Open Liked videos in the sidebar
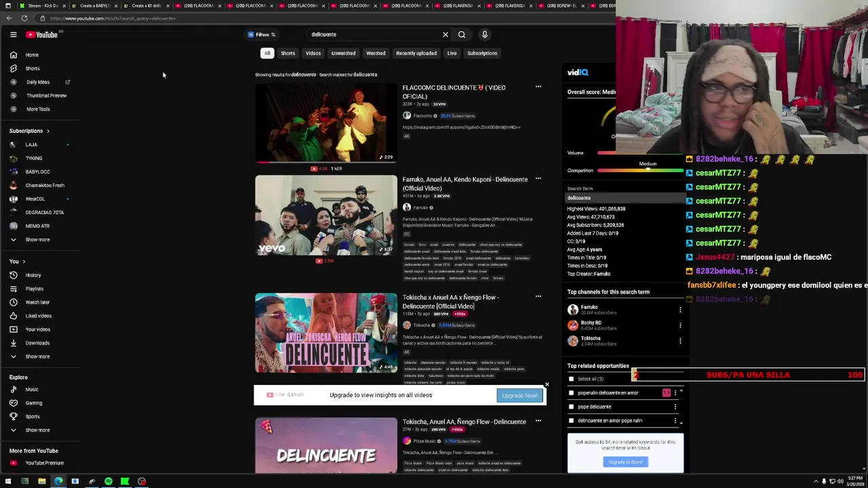Viewport: 868px width, 488px height. [39, 316]
